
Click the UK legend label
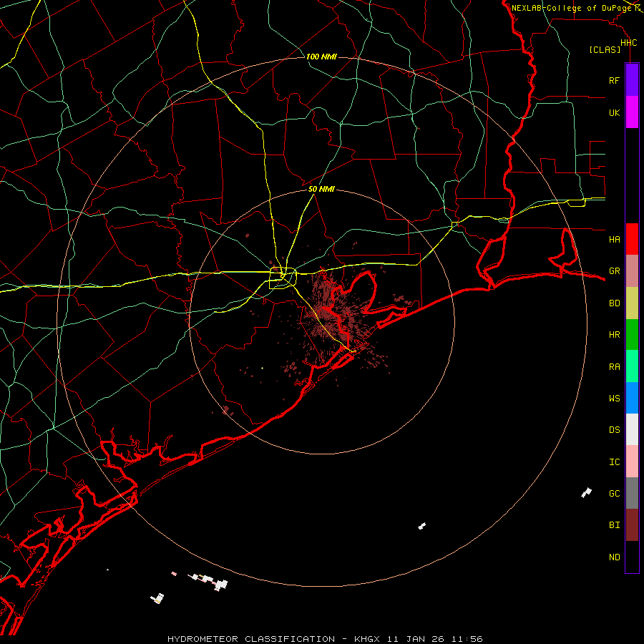[x=614, y=112]
